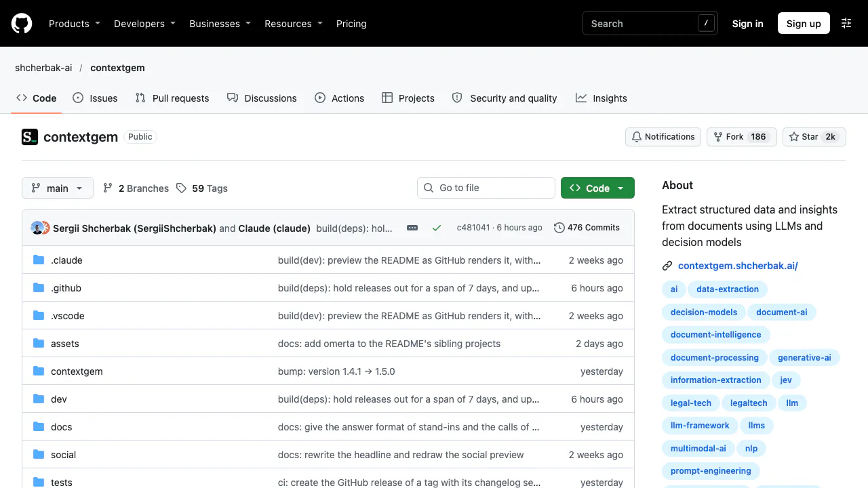Click the Notifications button
868x488 pixels.
[x=663, y=137]
